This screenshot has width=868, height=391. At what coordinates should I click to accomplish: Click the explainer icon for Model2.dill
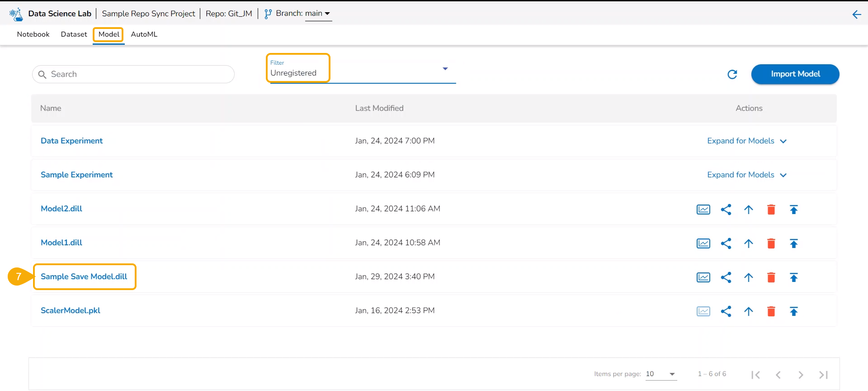click(x=703, y=210)
